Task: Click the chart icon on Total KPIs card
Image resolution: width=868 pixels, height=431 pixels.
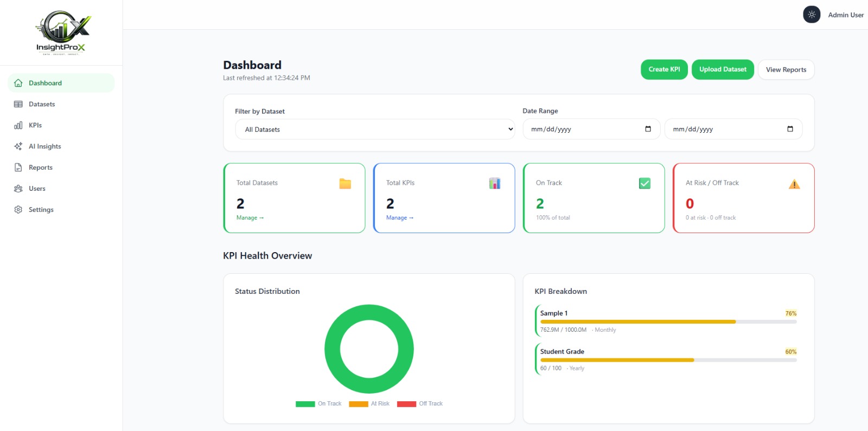Action: tap(495, 183)
